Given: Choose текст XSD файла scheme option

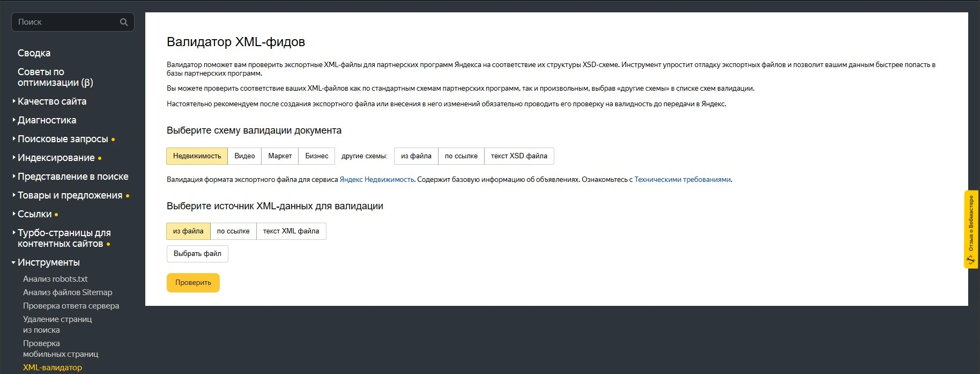Looking at the screenshot, I should [x=519, y=156].
